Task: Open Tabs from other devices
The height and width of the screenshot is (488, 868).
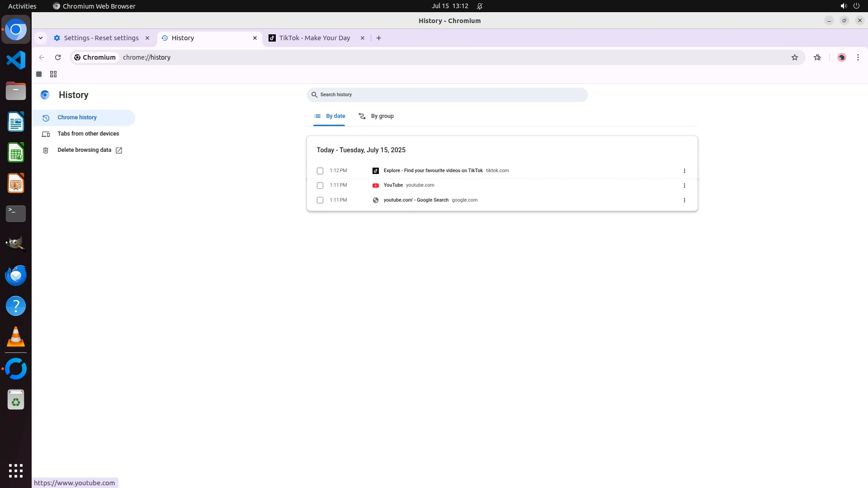Action: [88, 134]
